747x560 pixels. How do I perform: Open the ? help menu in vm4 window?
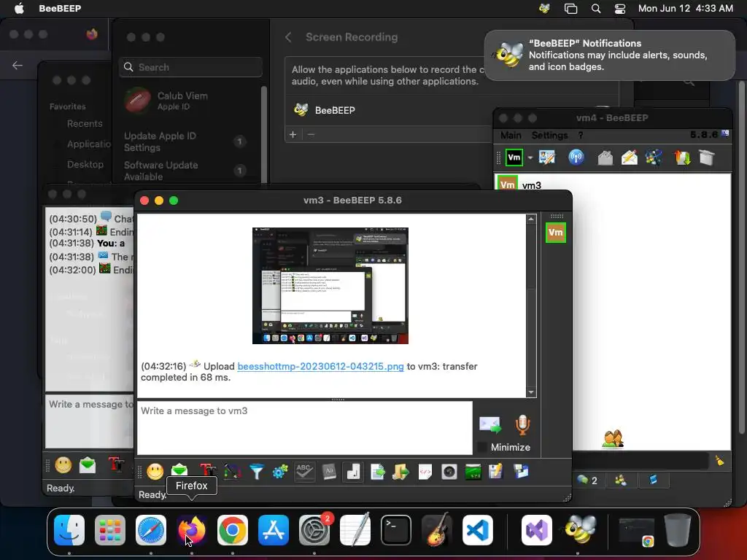(x=580, y=135)
